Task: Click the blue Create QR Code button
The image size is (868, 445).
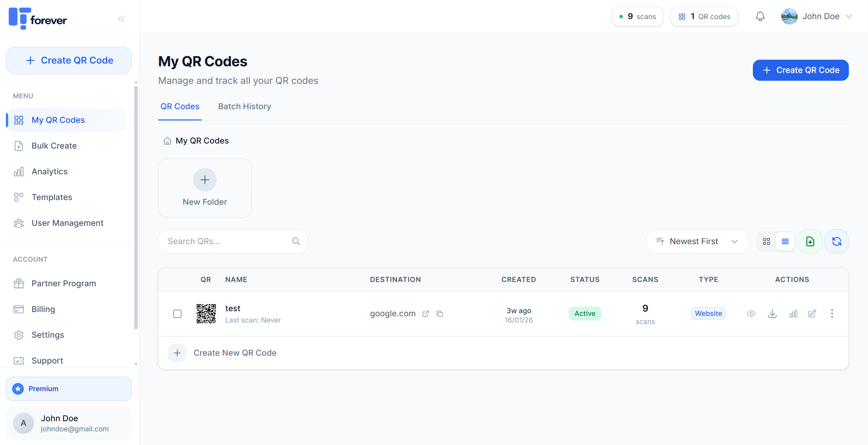Action: pos(800,70)
